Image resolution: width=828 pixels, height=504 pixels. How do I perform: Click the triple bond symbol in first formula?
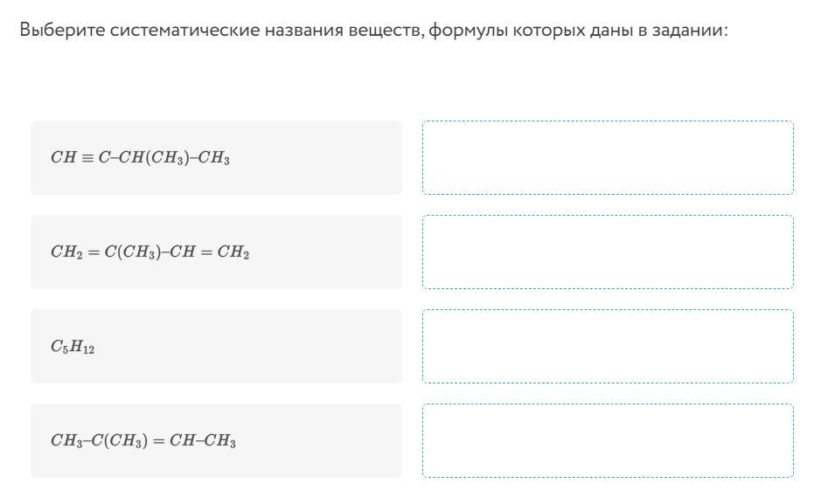87,157
